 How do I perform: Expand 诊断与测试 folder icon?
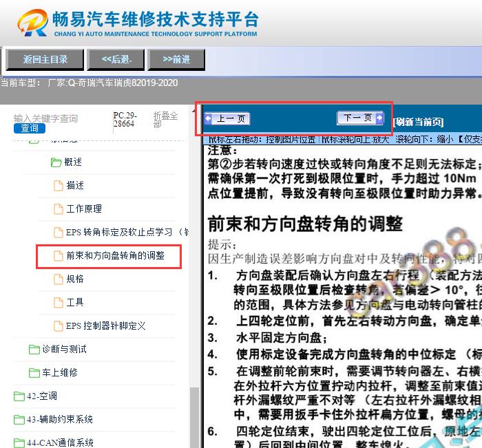tap(34, 350)
